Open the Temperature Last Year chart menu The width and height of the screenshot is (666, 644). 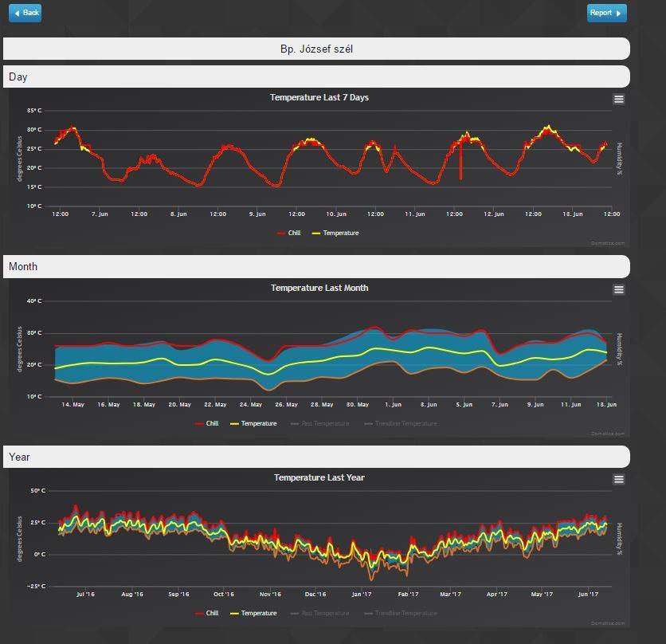[619, 480]
